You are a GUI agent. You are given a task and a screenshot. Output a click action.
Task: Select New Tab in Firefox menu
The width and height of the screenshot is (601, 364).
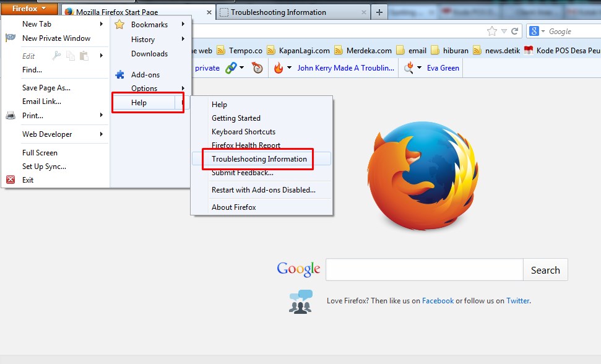click(37, 24)
